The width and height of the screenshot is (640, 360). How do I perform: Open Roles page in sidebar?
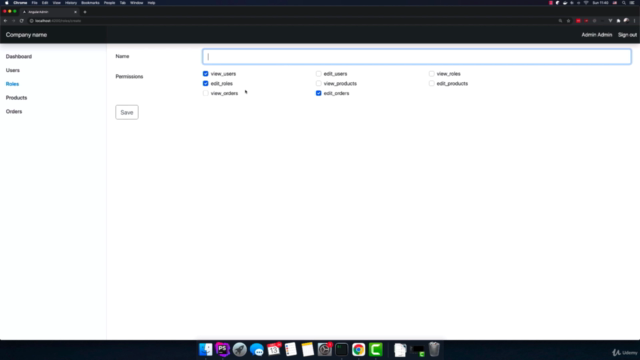click(x=12, y=84)
